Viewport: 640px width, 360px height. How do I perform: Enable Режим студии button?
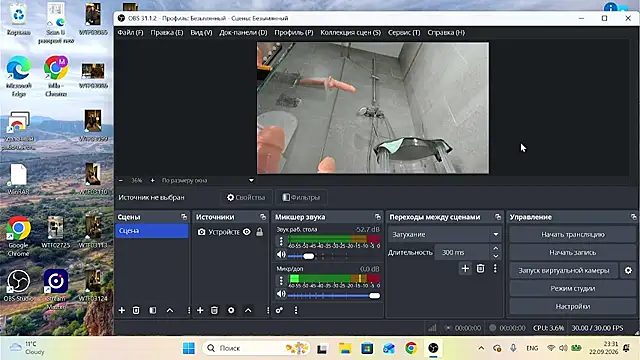(573, 288)
